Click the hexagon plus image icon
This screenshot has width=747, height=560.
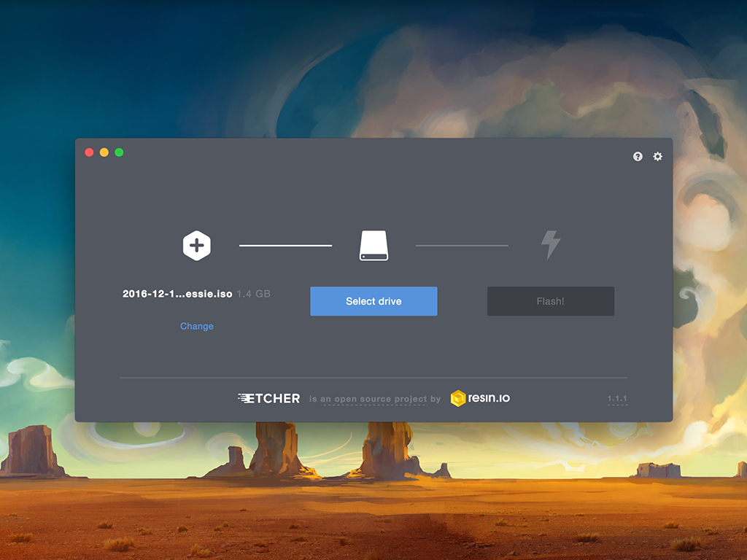point(196,246)
